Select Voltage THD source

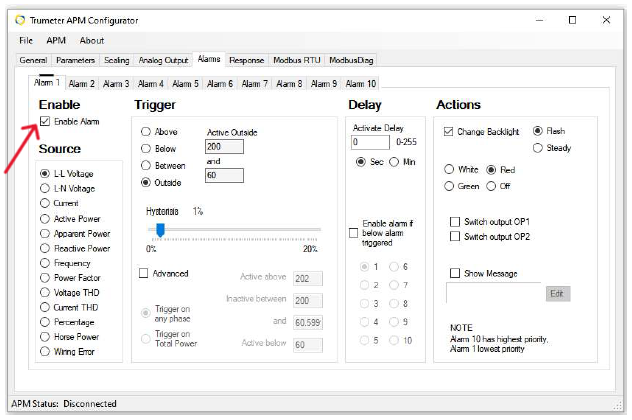click(45, 292)
